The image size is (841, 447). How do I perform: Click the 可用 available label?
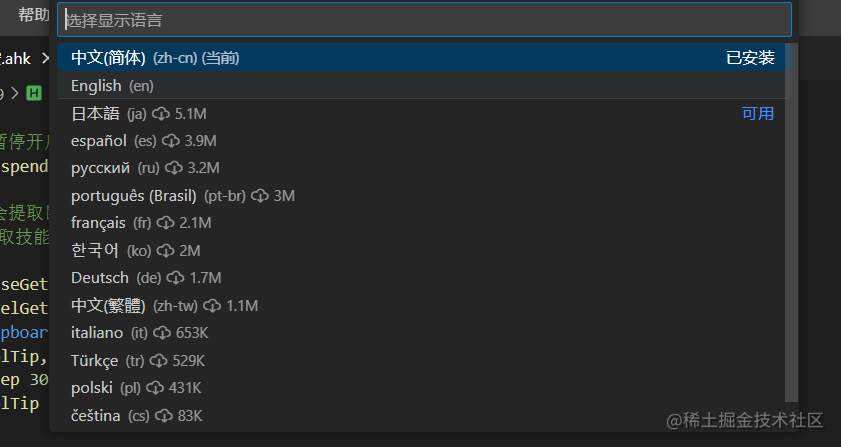pos(757,114)
